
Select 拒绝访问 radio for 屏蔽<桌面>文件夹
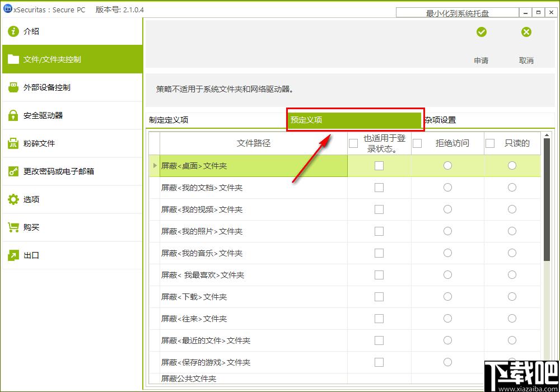[x=447, y=165]
